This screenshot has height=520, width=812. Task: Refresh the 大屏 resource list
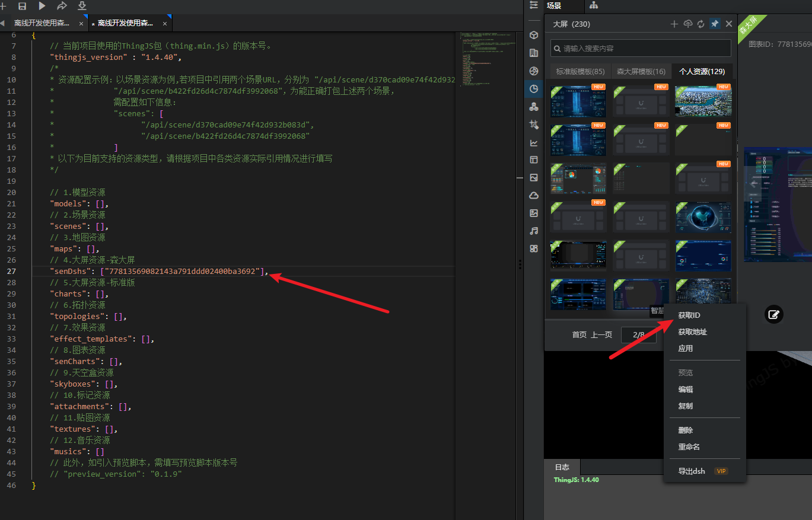pos(701,24)
